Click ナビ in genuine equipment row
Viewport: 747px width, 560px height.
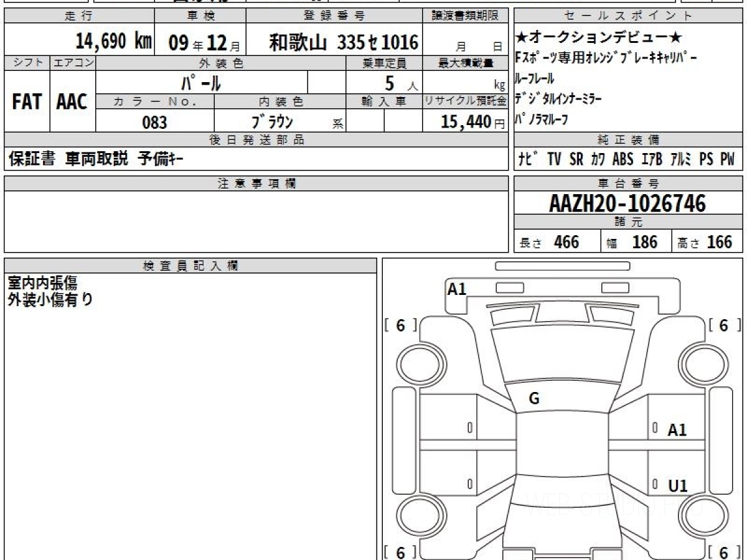529,159
